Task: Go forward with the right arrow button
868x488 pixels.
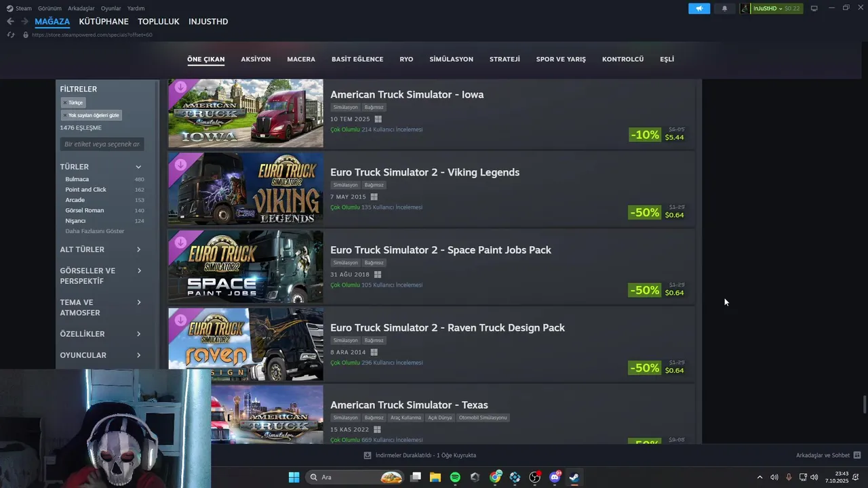Action: pyautogui.click(x=24, y=22)
